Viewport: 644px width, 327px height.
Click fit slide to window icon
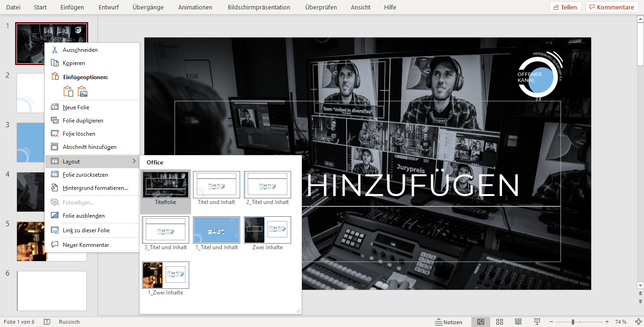(638, 322)
